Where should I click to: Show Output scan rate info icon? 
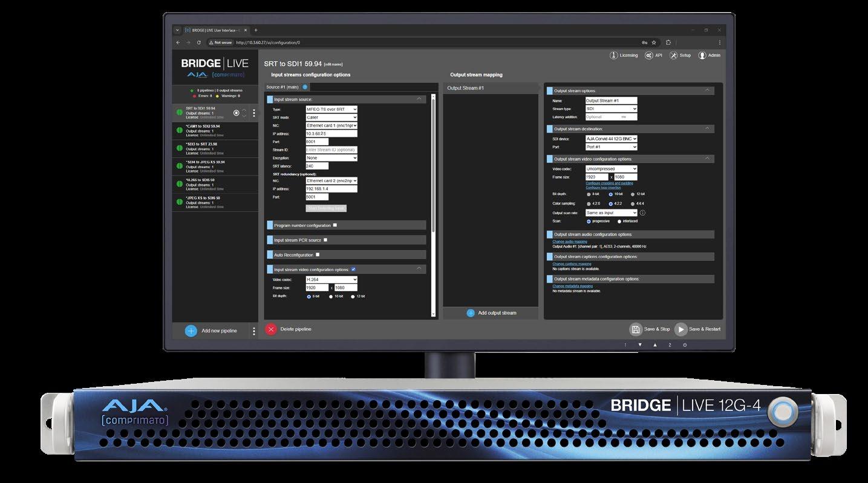point(642,213)
